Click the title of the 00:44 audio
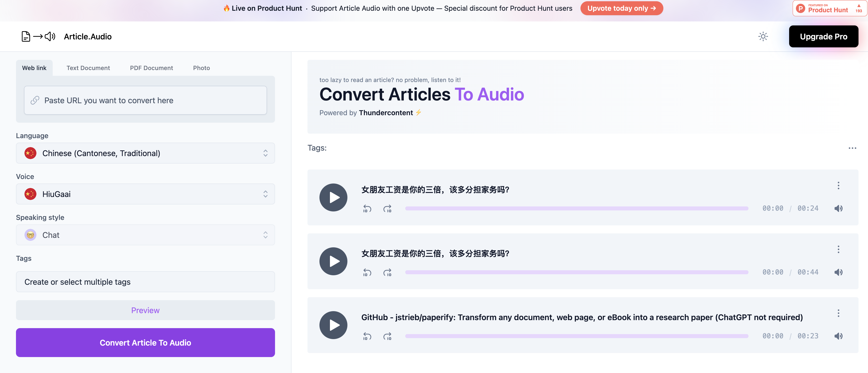The height and width of the screenshot is (373, 868). 435,254
